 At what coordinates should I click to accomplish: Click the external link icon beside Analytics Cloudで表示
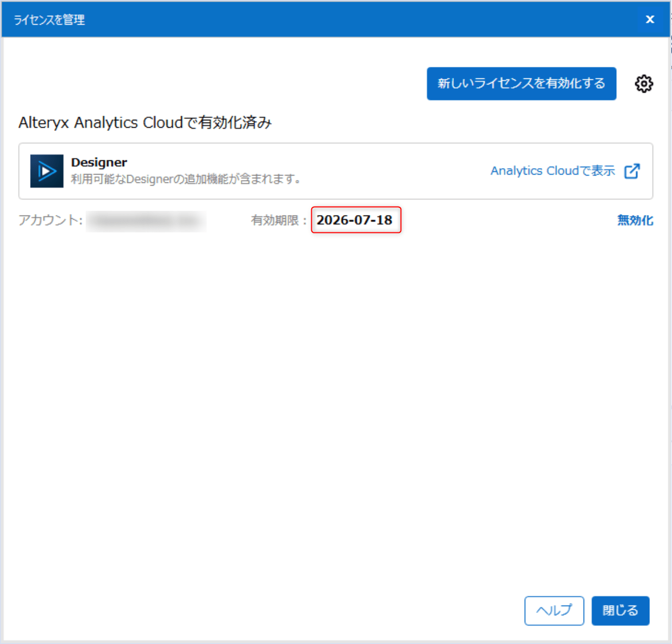(633, 170)
